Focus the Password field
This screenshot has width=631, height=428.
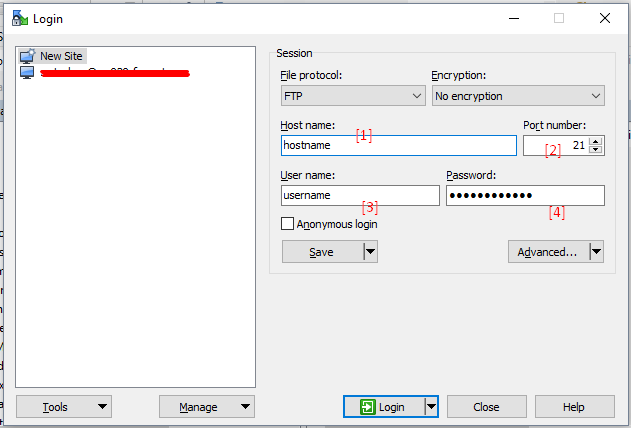[525, 195]
